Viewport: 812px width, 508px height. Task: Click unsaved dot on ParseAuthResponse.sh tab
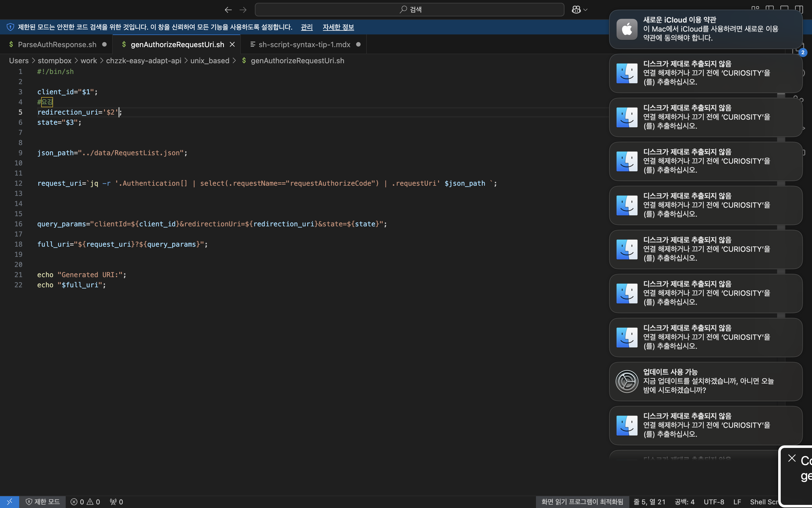point(104,44)
